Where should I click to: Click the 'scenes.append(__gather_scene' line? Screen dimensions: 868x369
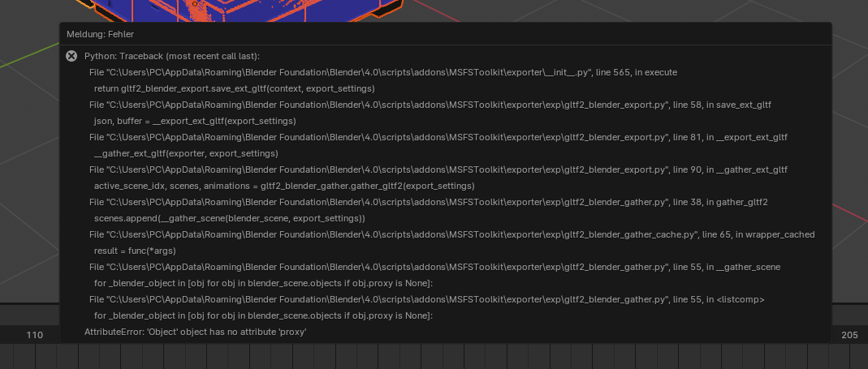[x=229, y=218]
